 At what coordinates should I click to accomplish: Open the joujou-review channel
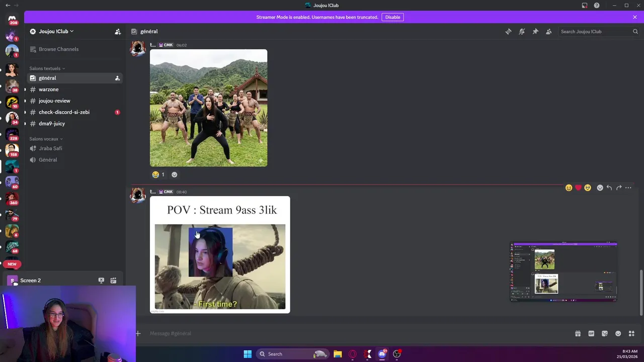74,101
